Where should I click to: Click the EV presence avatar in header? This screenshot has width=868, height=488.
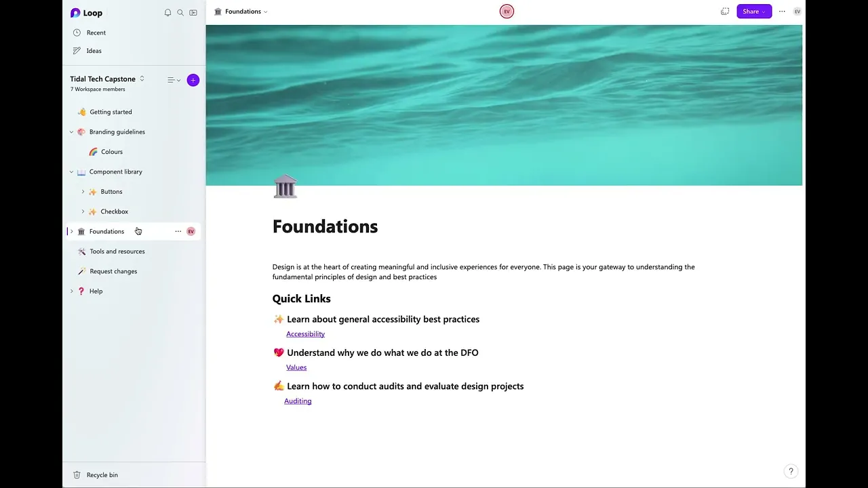click(x=507, y=12)
